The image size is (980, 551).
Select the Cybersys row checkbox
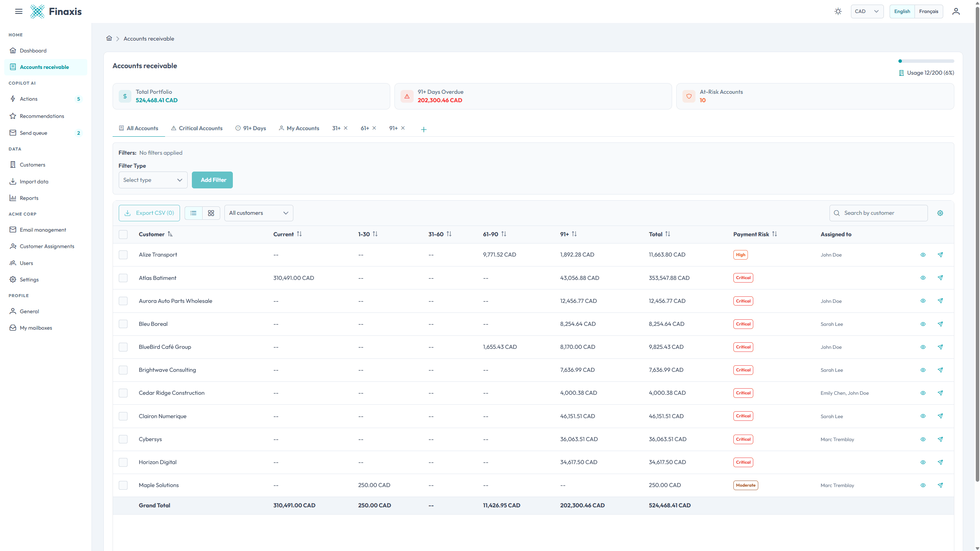click(123, 439)
